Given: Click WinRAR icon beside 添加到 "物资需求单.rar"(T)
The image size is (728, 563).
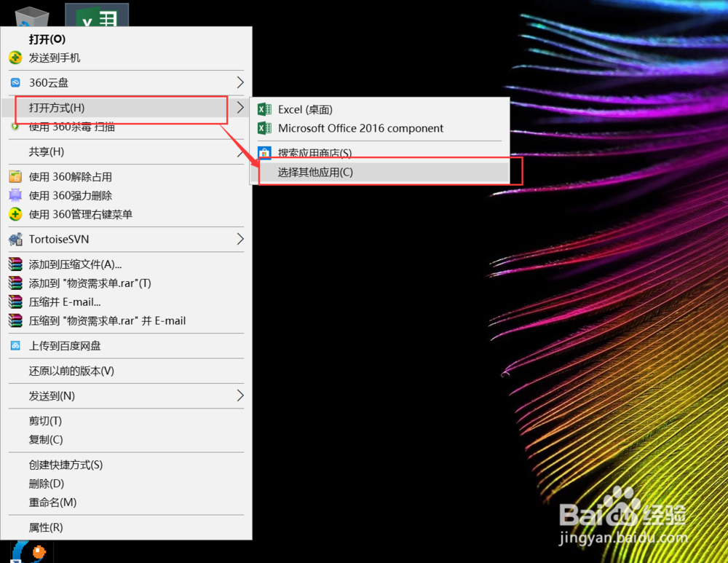Looking at the screenshot, I should pyautogui.click(x=15, y=283).
